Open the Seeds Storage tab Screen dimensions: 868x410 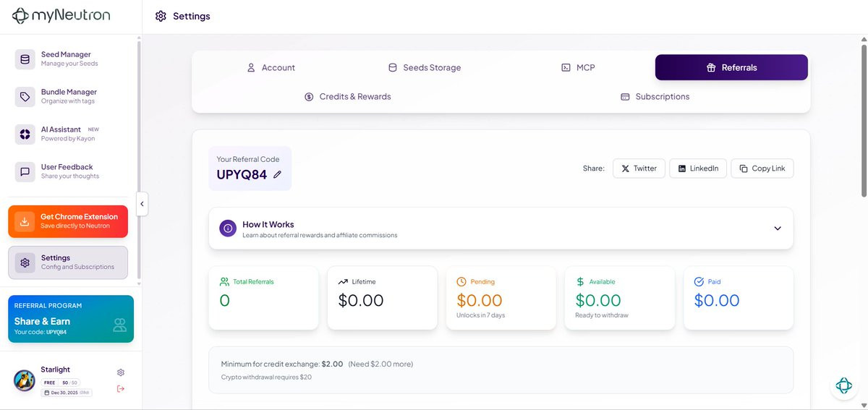tap(425, 67)
